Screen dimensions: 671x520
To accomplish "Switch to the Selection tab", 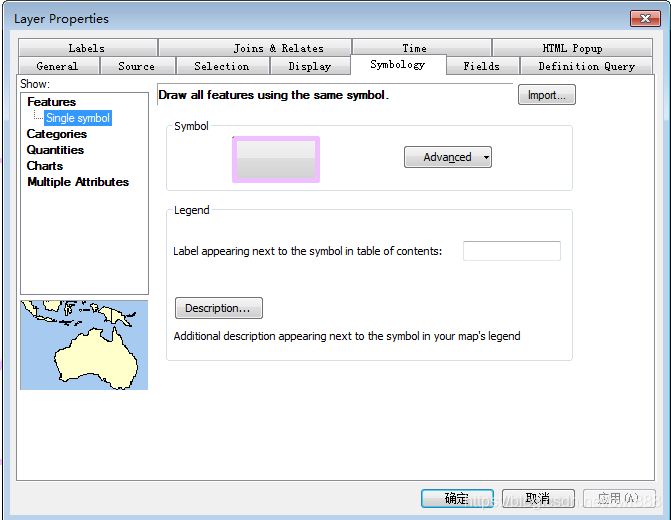I will pos(223,66).
